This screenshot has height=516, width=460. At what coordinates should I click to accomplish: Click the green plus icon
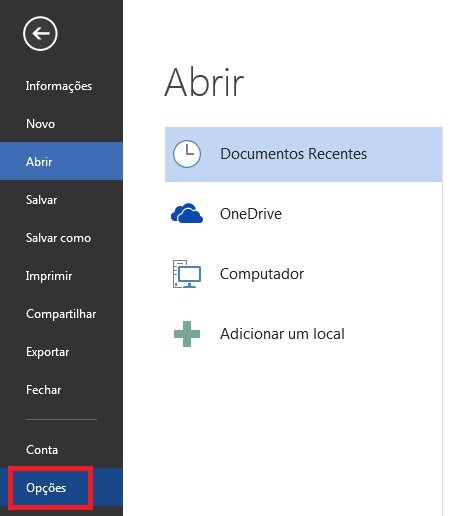187,334
